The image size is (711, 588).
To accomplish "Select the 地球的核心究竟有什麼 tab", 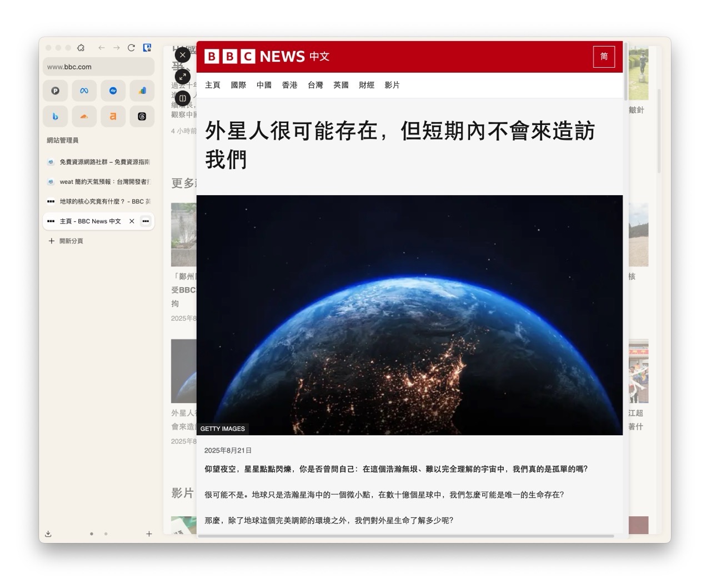I will [98, 201].
